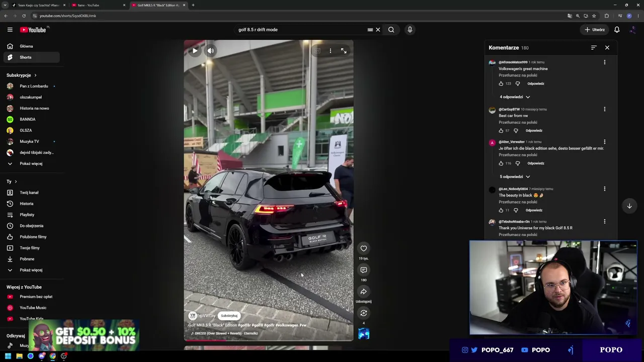Open Historia in the sidebar
Image resolution: width=644 pixels, height=362 pixels.
pyautogui.click(x=32, y=204)
